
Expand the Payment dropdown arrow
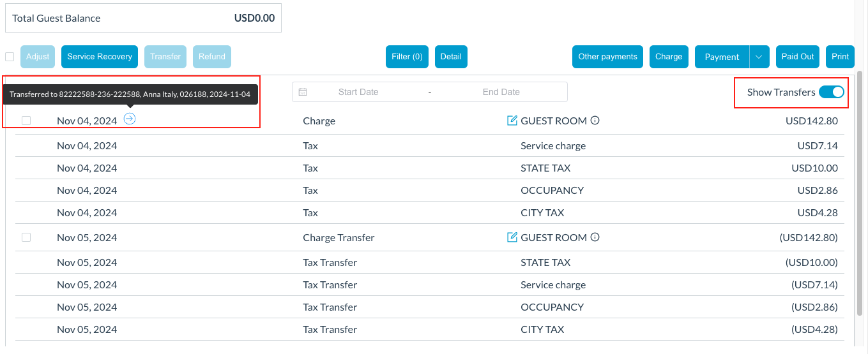pos(758,57)
